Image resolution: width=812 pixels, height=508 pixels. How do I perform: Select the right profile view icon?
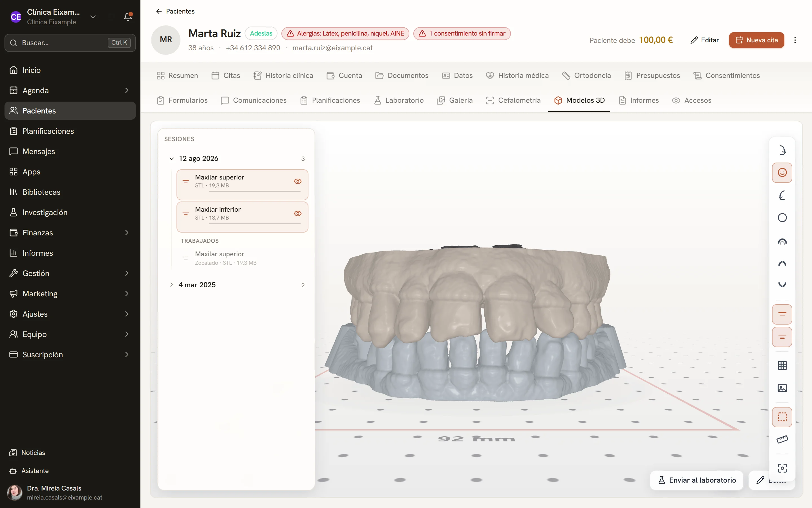[x=782, y=150]
